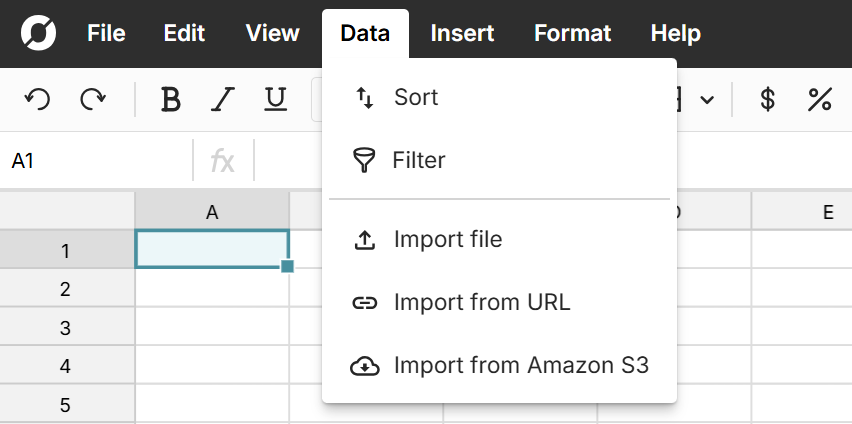The height and width of the screenshot is (424, 852).
Task: Select column E header
Action: tap(827, 211)
